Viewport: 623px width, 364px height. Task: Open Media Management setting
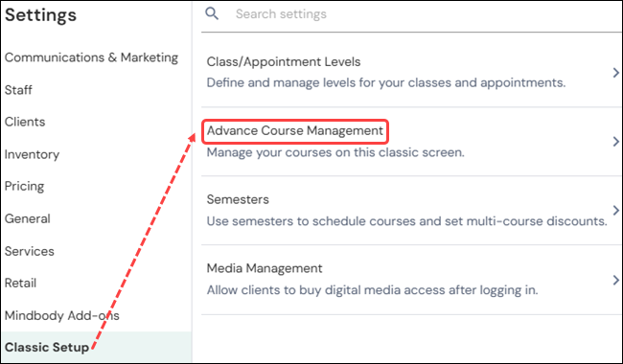coord(265,269)
